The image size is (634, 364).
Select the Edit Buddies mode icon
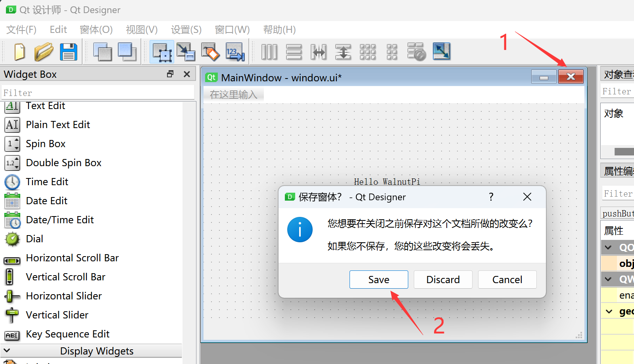[x=210, y=52]
